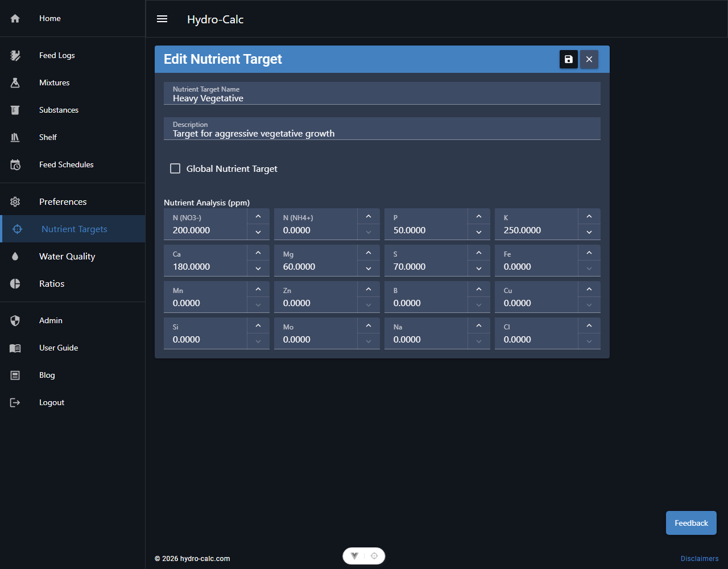The height and width of the screenshot is (569, 728).
Task: Close the Edit Nutrient Target dialog
Action: (x=589, y=59)
